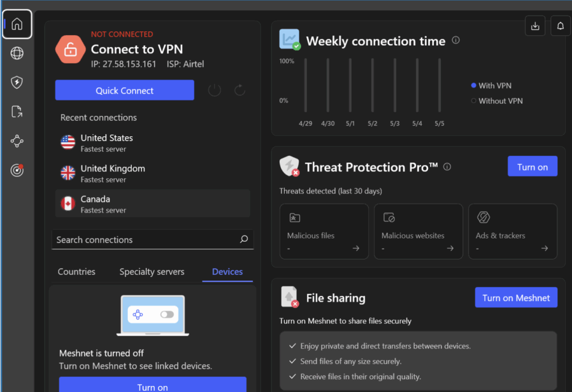The image size is (572, 392).
Task: Click the Weekly connection time heading
Action: (x=376, y=41)
